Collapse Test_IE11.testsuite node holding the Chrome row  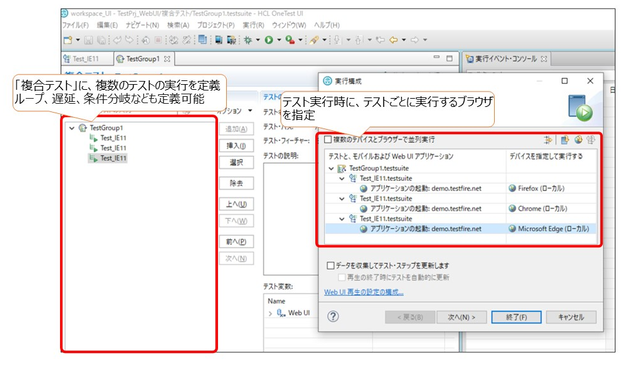342,198
